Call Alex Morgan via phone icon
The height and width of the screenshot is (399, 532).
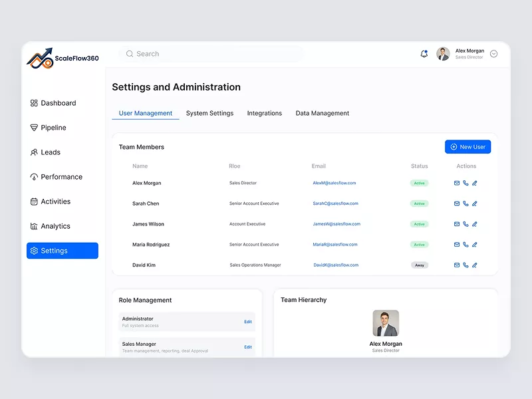(465, 183)
